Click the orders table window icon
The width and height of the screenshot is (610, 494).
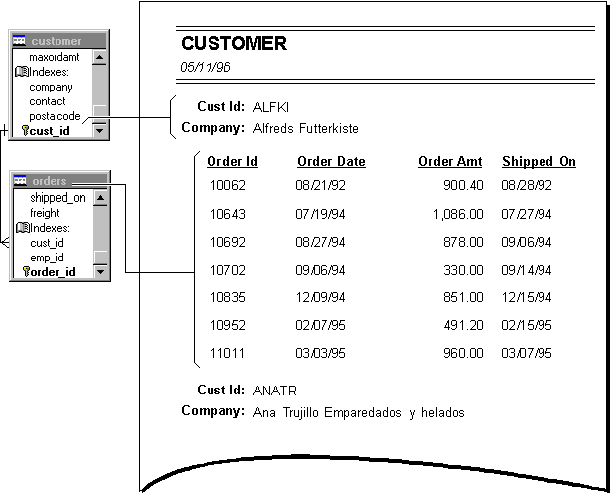pyautogui.click(x=20, y=181)
